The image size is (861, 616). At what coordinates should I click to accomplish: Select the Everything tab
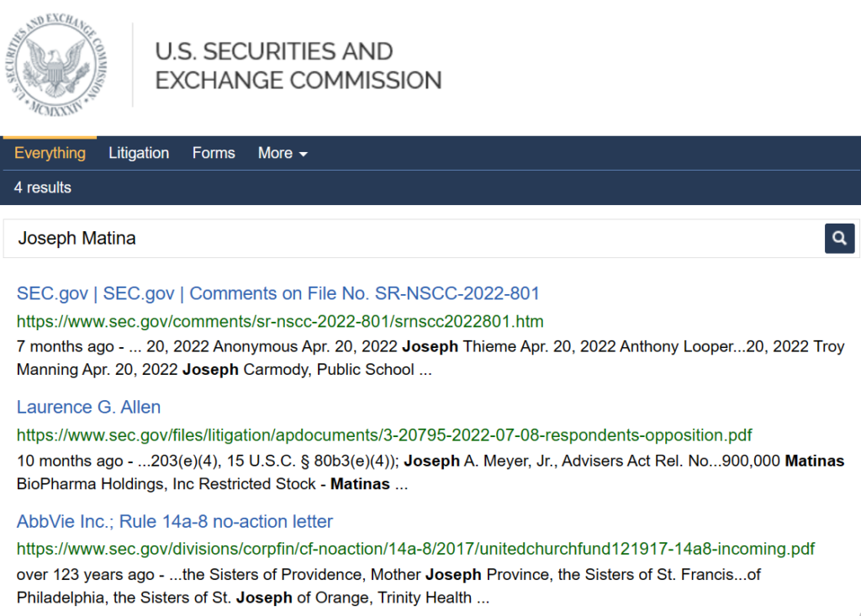[x=50, y=153]
